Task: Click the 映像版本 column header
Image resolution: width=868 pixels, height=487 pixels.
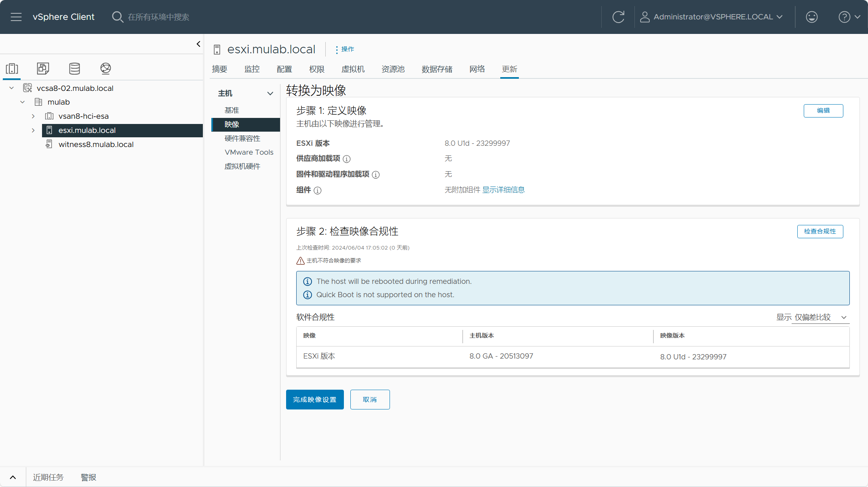Action: click(672, 336)
